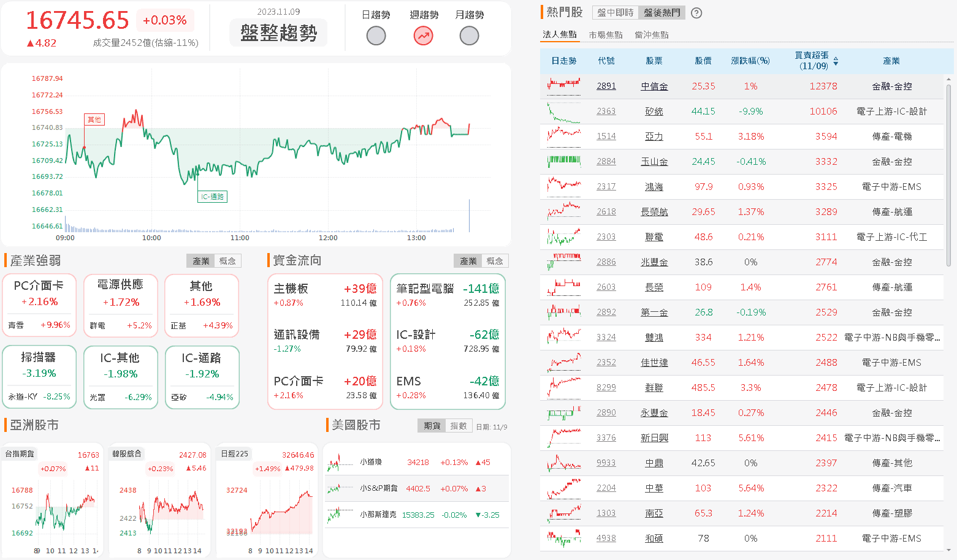Open the 電源供應 industry card
The height and width of the screenshot is (560, 957).
pyautogui.click(x=121, y=305)
